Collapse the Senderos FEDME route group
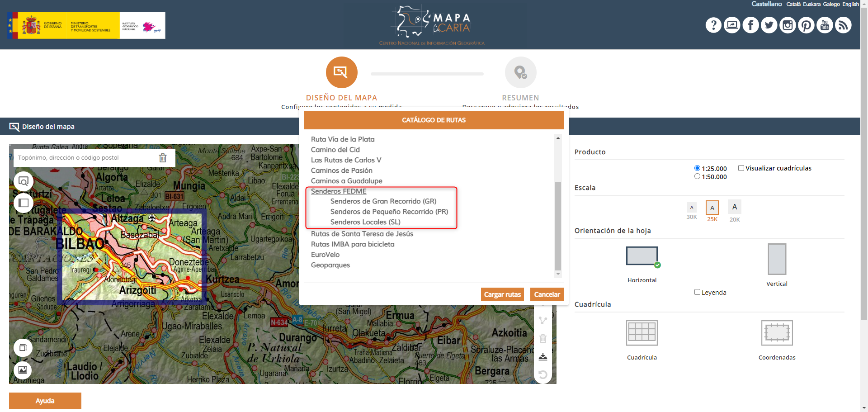 pyautogui.click(x=339, y=191)
